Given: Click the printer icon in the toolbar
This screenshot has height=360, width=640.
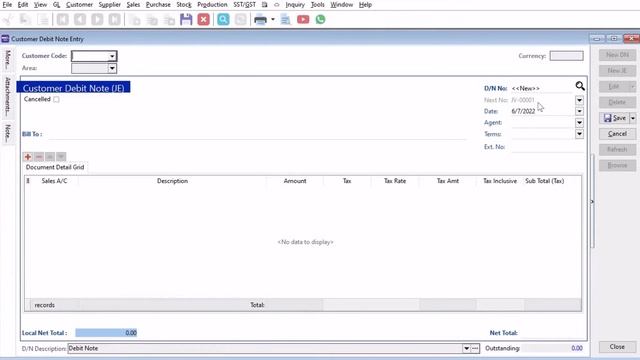Looking at the screenshot, I should [260, 20].
